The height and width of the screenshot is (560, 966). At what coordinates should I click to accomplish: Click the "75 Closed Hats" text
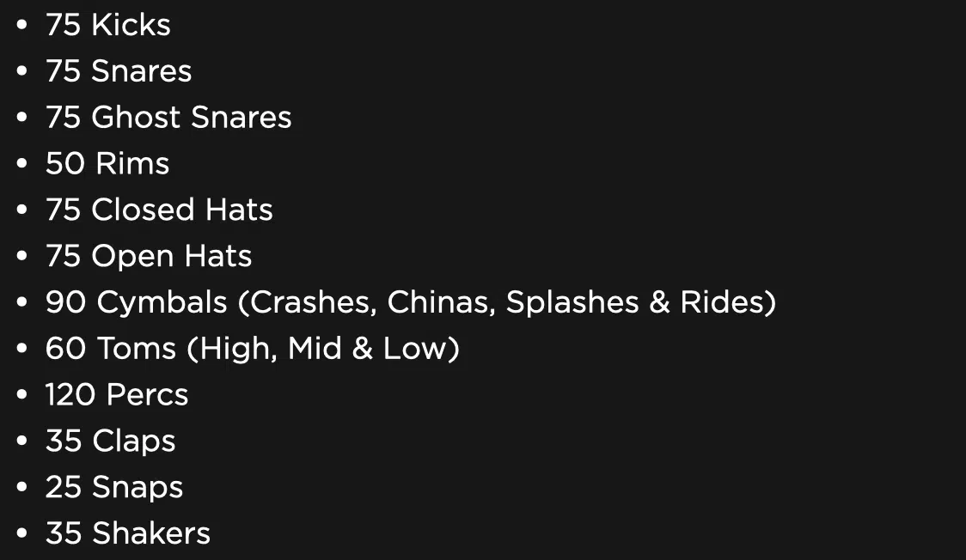coord(159,210)
